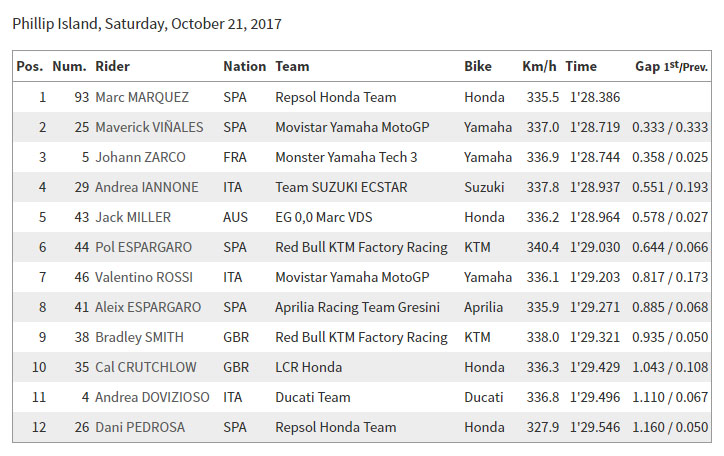
Task: Select the top speed value 340.4
Action: 543,247
